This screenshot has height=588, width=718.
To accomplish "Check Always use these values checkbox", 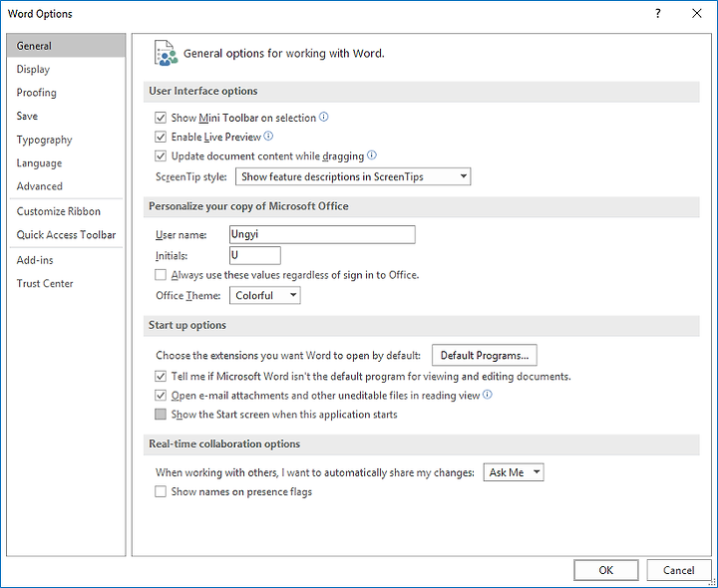I will coord(161,275).
